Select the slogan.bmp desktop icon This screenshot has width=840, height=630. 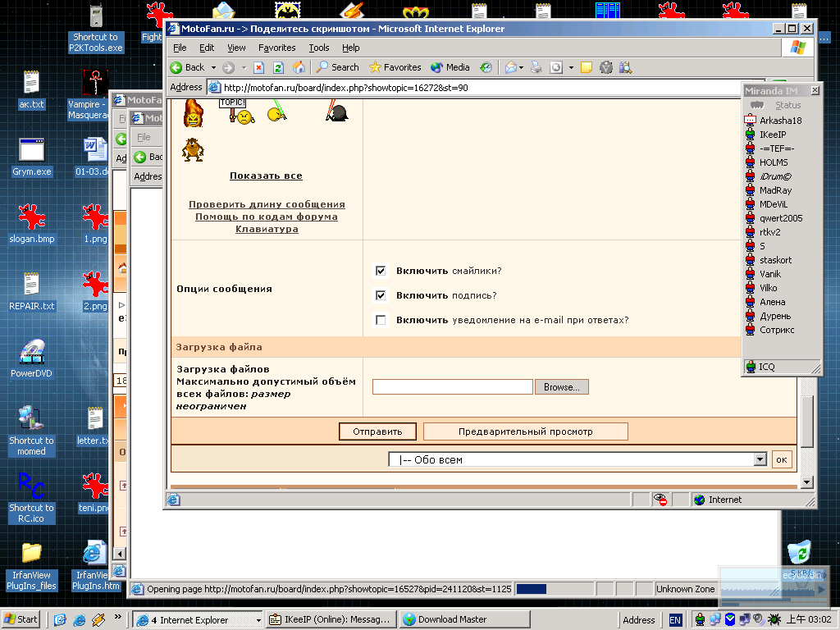click(32, 224)
